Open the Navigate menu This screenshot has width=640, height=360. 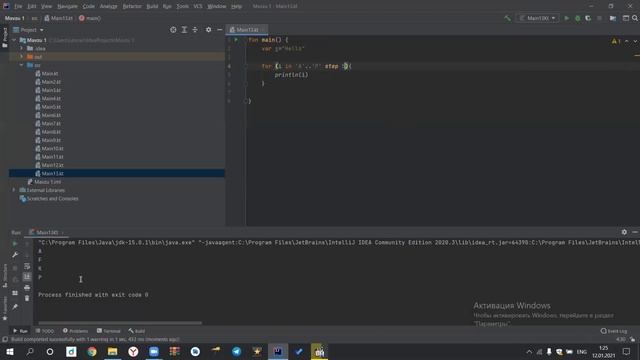[x=67, y=6]
